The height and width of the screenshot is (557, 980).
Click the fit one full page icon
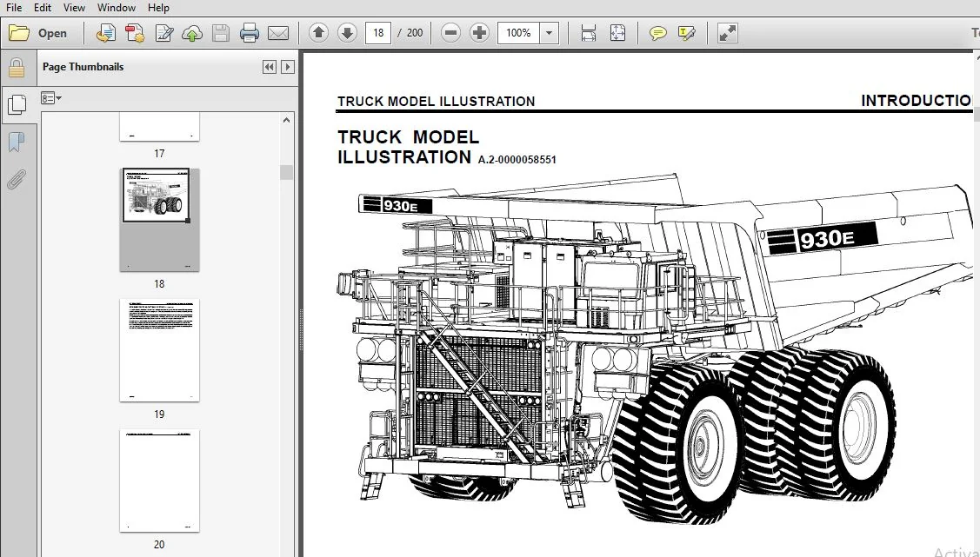pos(617,32)
